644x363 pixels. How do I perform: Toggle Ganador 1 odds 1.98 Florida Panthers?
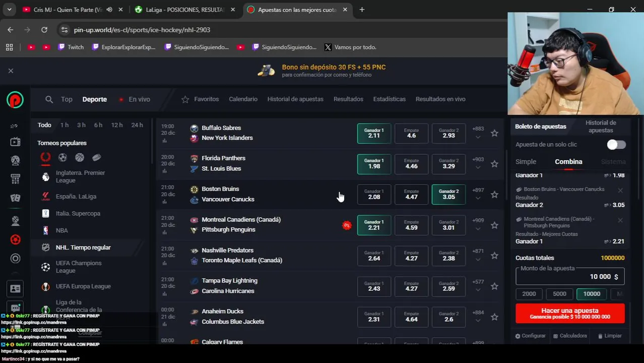pos(374,164)
